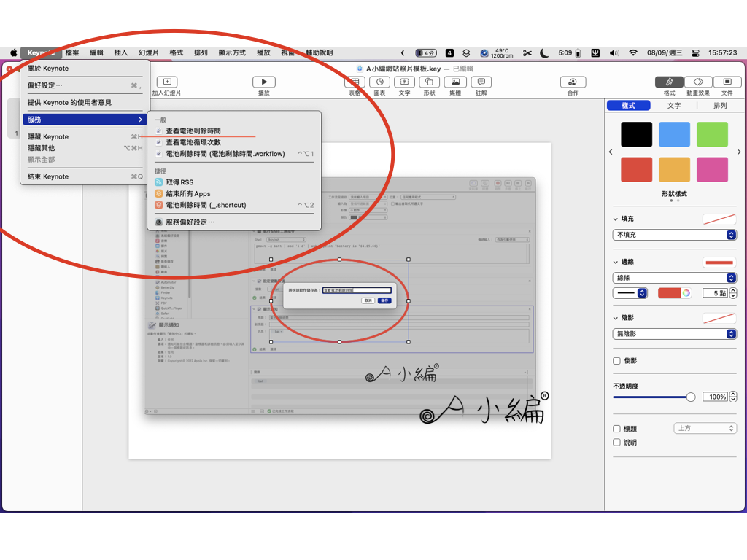747x560 pixels.
Task: Add a text box with the 文字 icon
Action: coord(404,82)
